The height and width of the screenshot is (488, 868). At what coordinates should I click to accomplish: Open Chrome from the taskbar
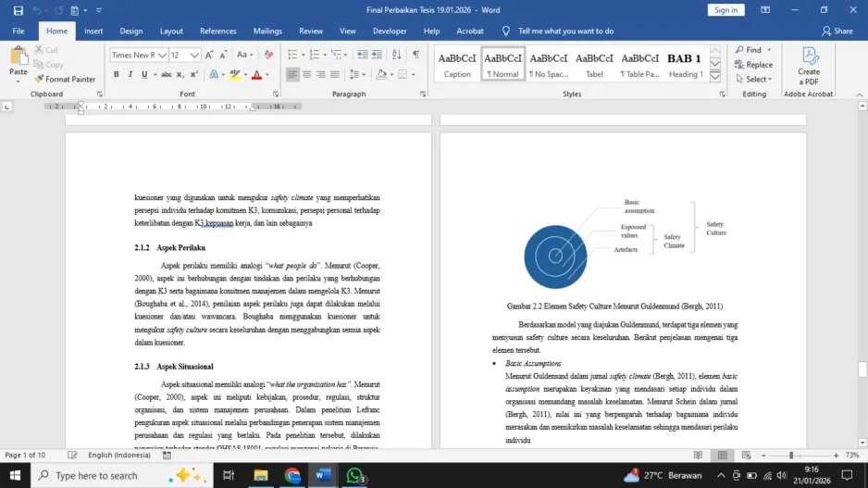(292, 475)
